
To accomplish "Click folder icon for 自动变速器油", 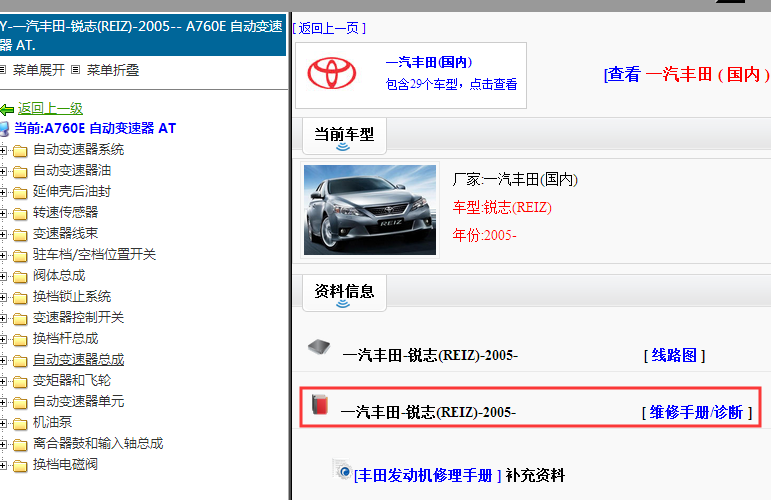I will coord(20,172).
